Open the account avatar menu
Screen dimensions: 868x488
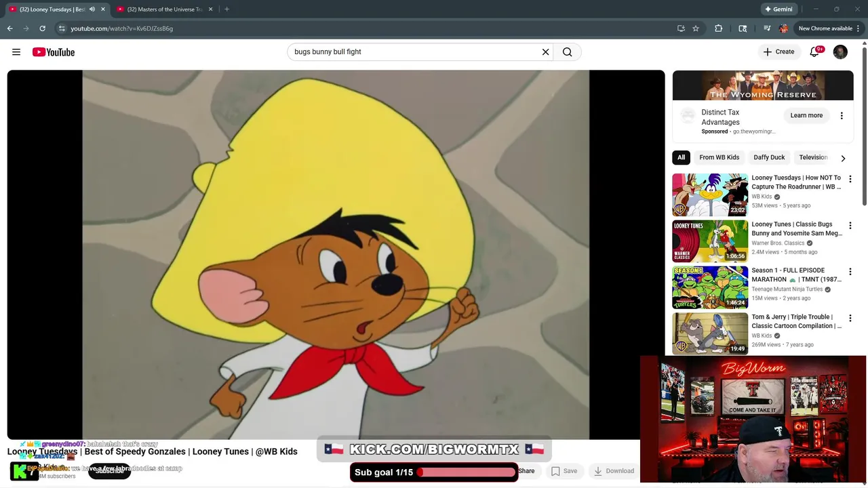pos(840,52)
